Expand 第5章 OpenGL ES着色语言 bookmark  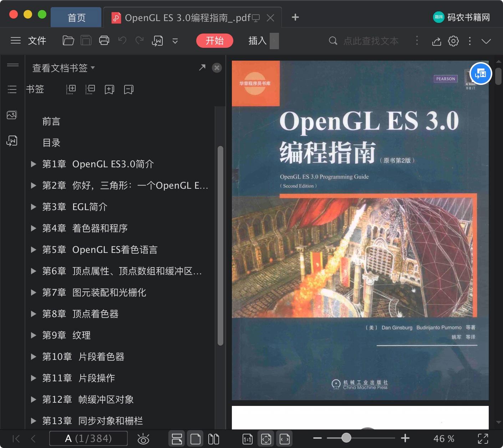coord(34,250)
